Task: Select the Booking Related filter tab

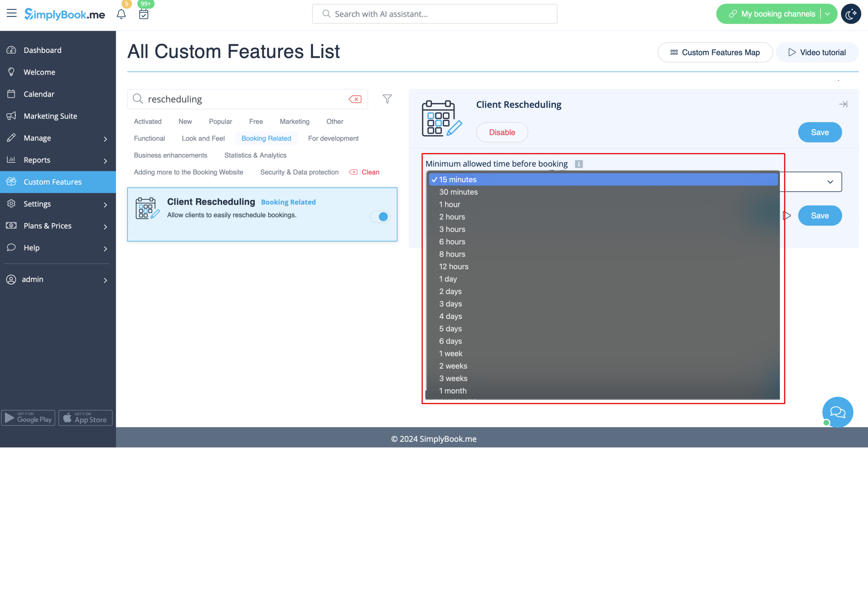Action: click(x=266, y=138)
